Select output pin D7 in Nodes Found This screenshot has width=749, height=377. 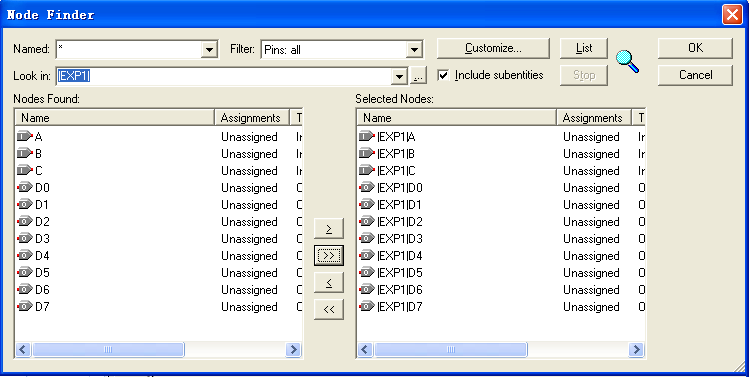[158, 307]
